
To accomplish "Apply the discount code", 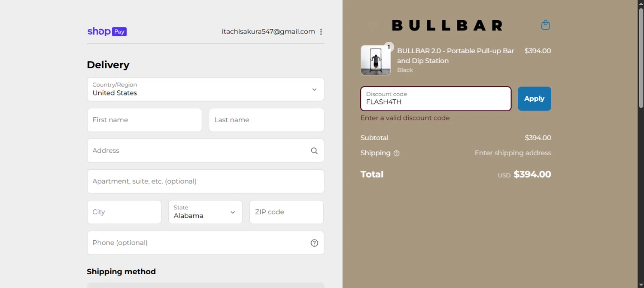I will point(534,99).
